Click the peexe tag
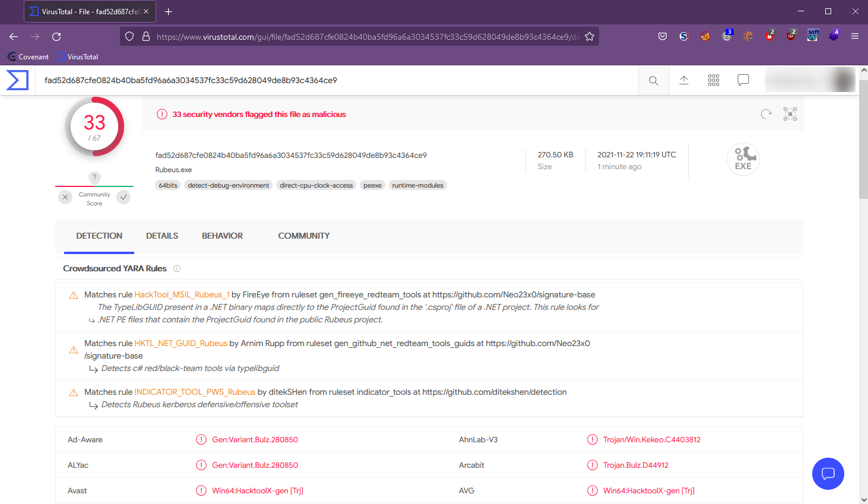The image size is (868, 504). click(x=372, y=185)
